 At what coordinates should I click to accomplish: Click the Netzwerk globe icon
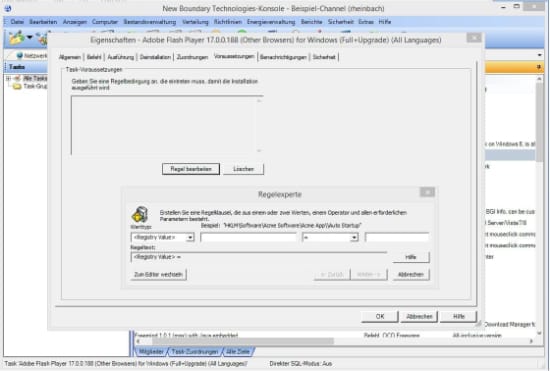click(20, 55)
